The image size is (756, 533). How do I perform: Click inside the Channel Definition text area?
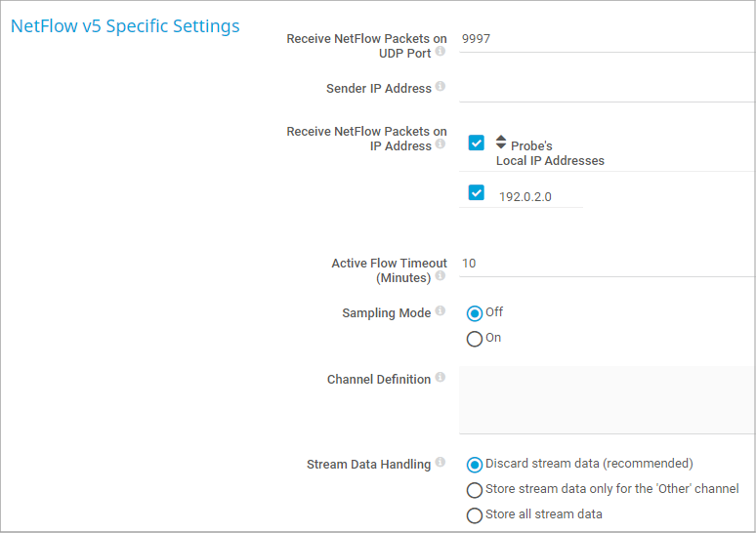pos(606,399)
